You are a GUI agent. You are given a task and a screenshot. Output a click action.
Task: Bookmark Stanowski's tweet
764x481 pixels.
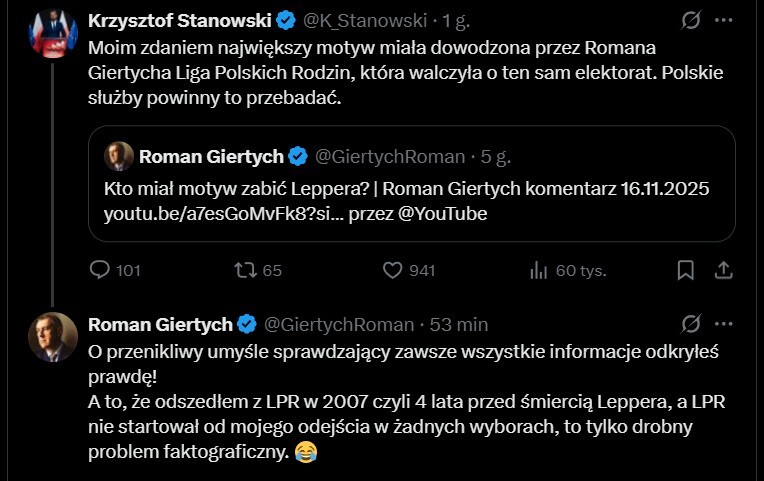(686, 270)
